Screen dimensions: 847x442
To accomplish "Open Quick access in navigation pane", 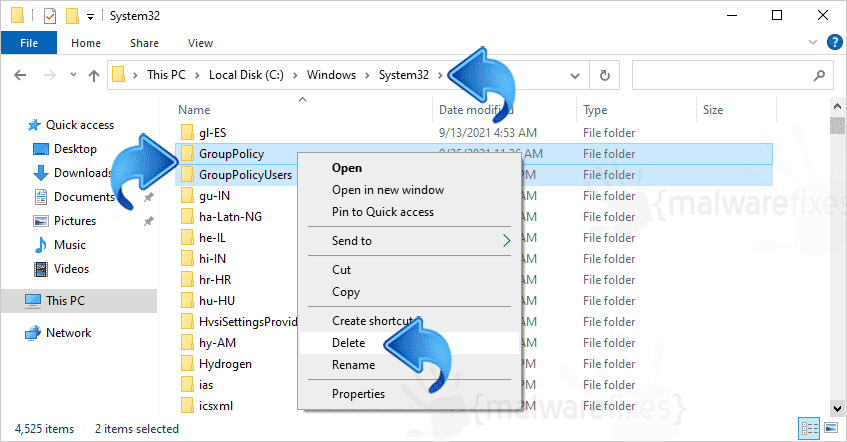I will (80, 125).
